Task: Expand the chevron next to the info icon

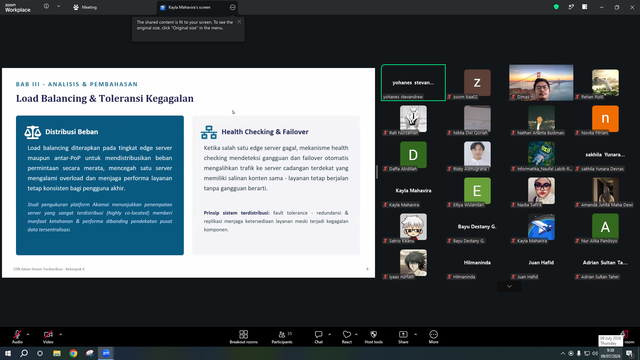Action: (x=58, y=7)
